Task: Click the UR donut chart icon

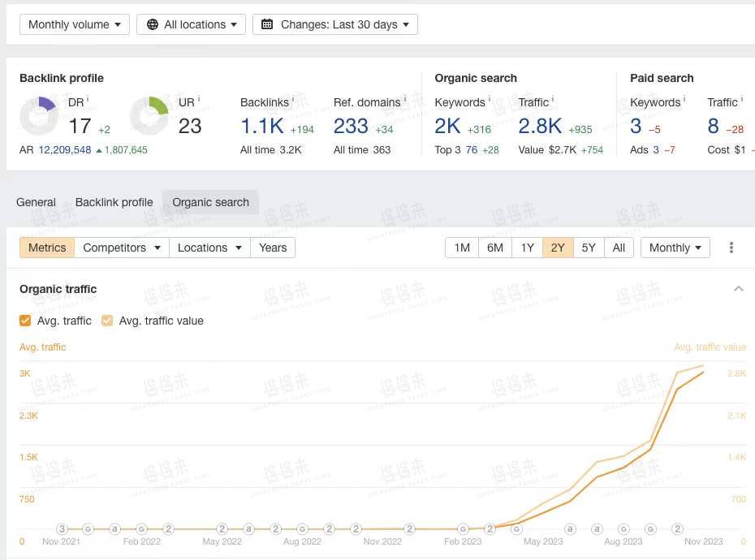Action: point(149,116)
